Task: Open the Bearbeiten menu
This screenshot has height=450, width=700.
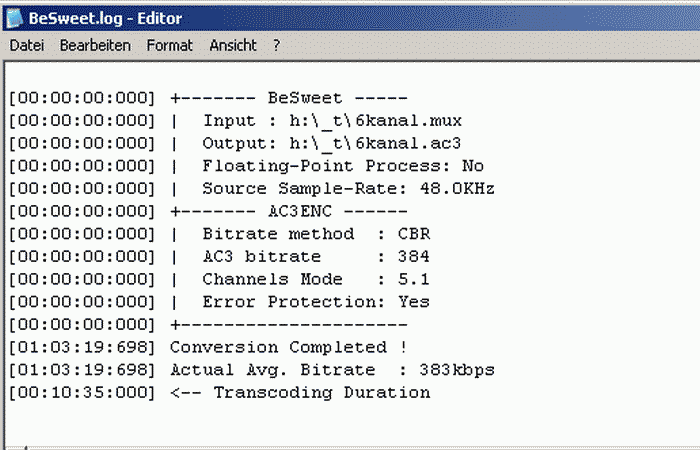Action: click(x=95, y=46)
